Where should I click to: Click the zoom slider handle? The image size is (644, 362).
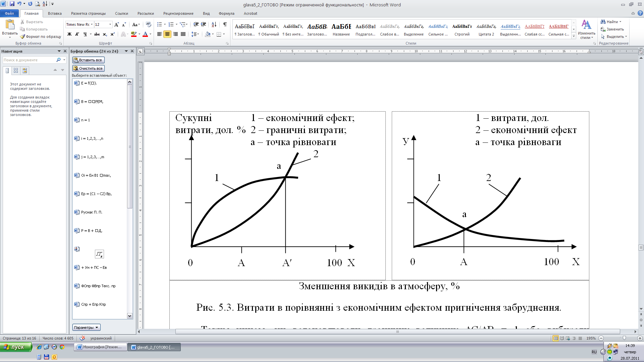coord(624,338)
